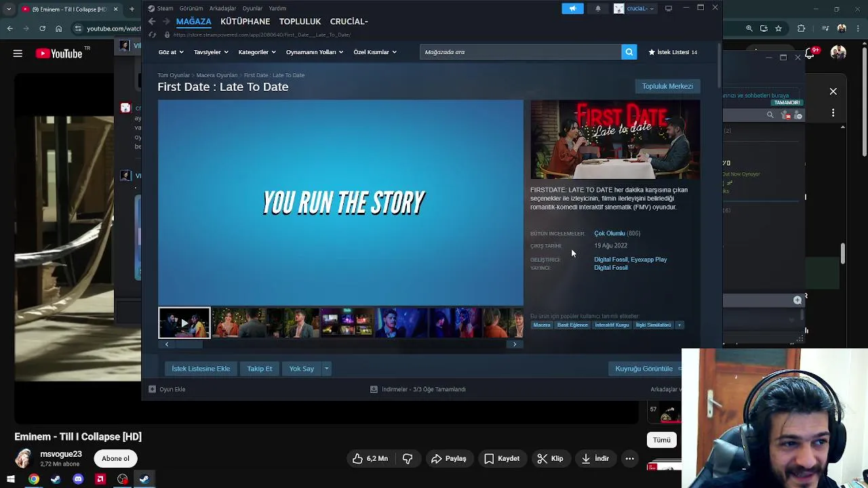This screenshot has height=488, width=868.
Task: Open Steam announcements megaphone icon
Action: click(x=572, y=8)
